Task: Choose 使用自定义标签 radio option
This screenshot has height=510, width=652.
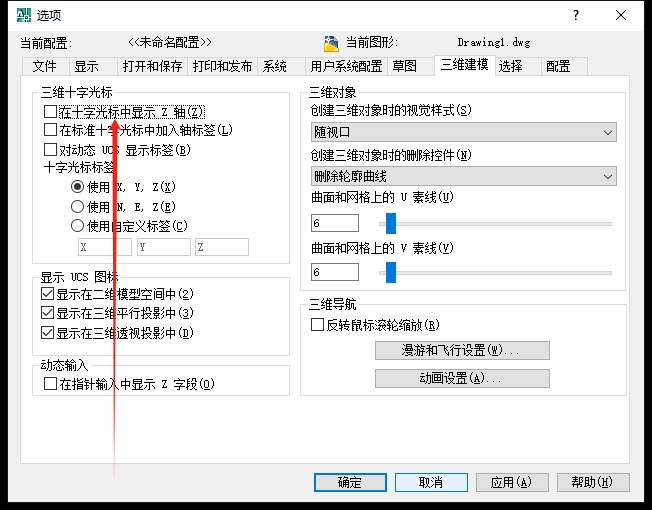Action: pyautogui.click(x=77, y=226)
